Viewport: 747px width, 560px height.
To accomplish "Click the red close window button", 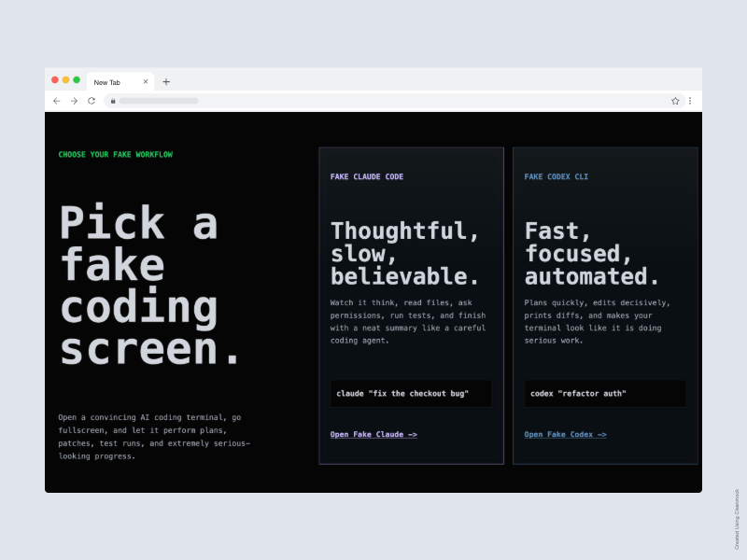I will (55, 80).
